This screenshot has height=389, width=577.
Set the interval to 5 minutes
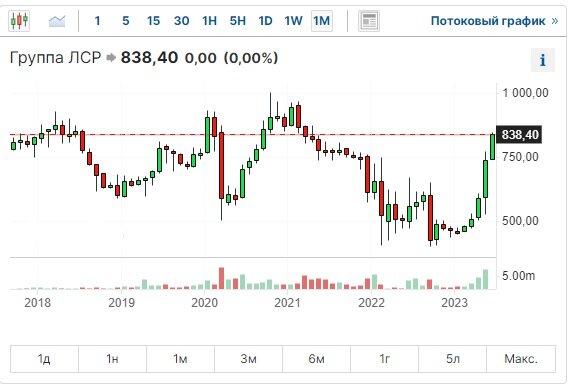coord(125,21)
